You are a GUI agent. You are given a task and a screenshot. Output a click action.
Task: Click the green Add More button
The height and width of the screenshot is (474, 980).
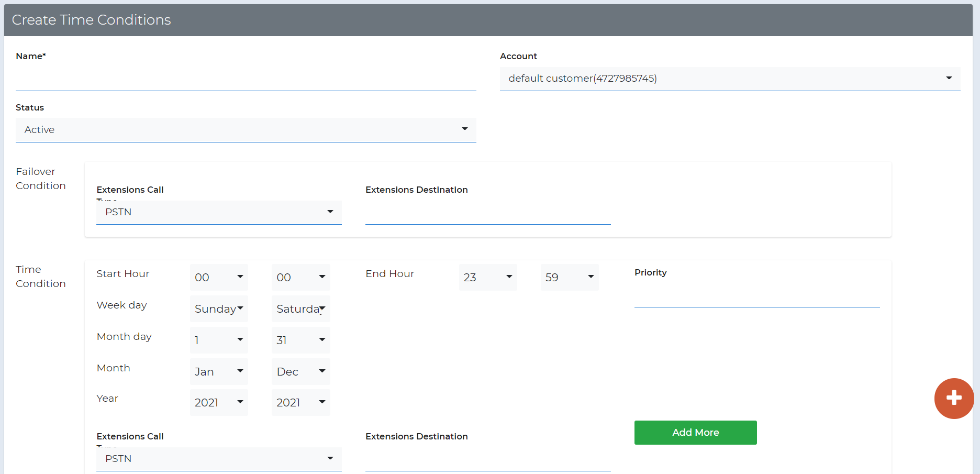click(x=695, y=432)
